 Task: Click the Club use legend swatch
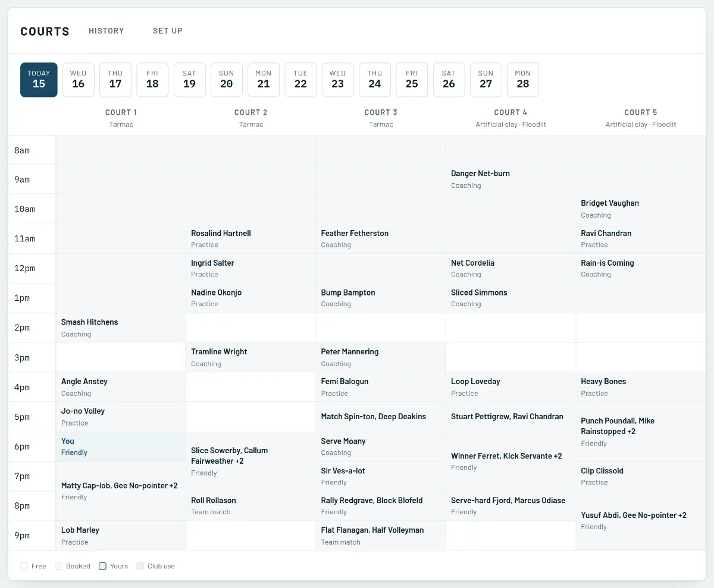pos(140,566)
